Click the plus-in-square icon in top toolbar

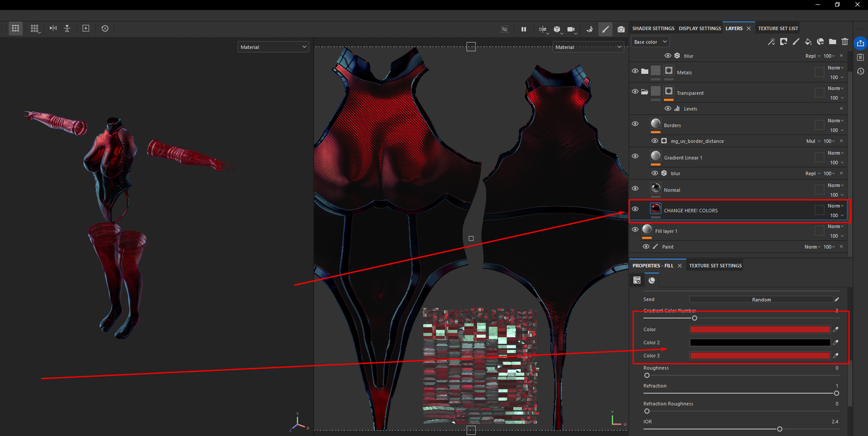[x=86, y=28]
